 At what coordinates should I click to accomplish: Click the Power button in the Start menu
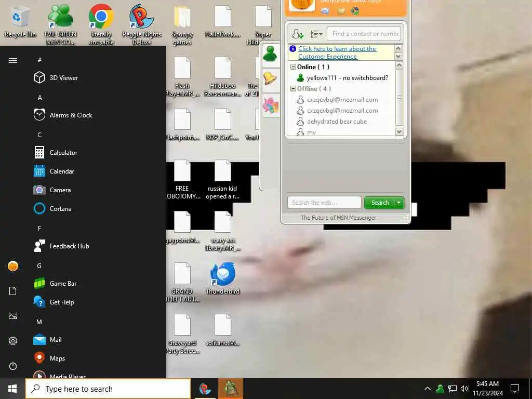13,366
